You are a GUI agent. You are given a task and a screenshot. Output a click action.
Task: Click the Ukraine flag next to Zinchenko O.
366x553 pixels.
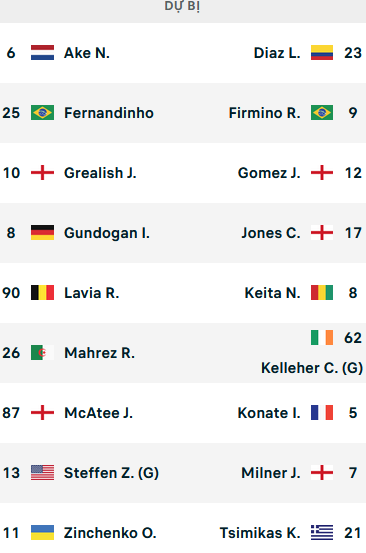(42, 533)
